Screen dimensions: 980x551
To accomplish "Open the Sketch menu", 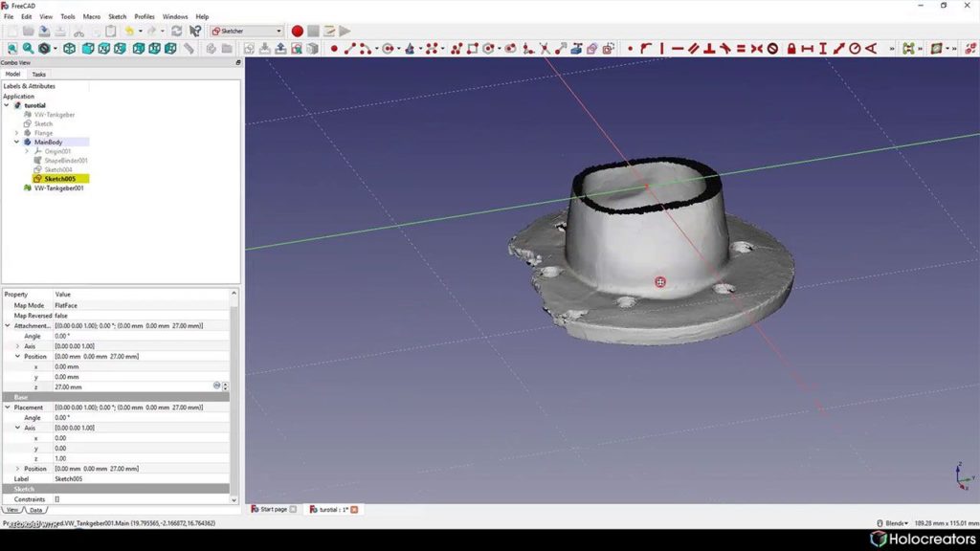I will coord(117,17).
